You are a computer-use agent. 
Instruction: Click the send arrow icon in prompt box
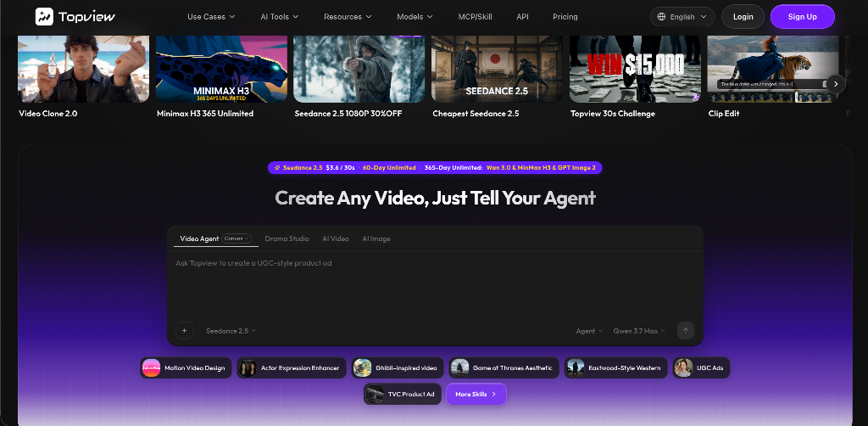tap(685, 331)
